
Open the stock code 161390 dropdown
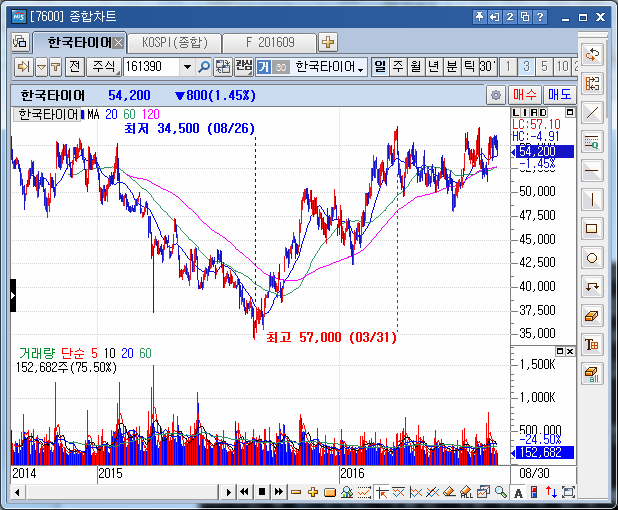coord(186,67)
